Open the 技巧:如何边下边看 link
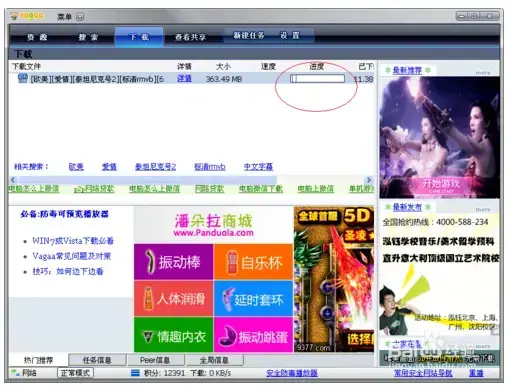 coord(68,271)
